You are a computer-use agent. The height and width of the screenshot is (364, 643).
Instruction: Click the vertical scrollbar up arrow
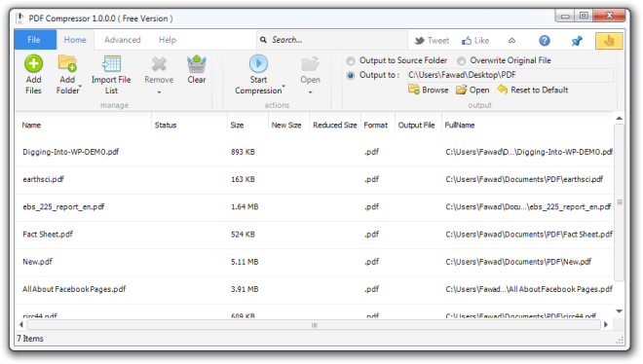click(x=619, y=119)
